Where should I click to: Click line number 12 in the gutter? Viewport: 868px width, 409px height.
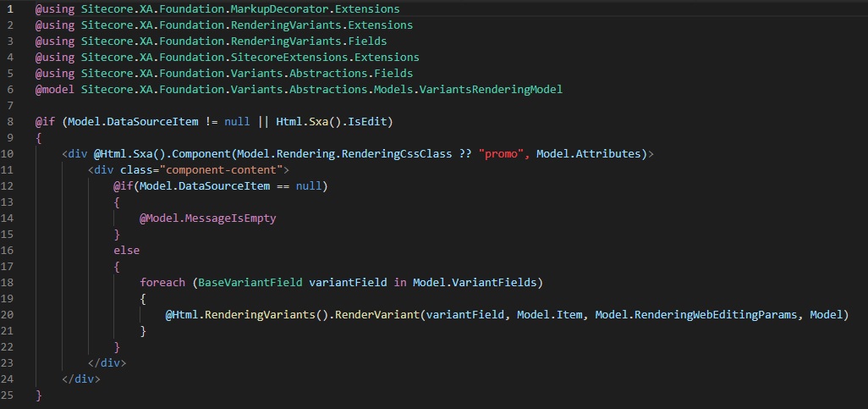point(8,186)
